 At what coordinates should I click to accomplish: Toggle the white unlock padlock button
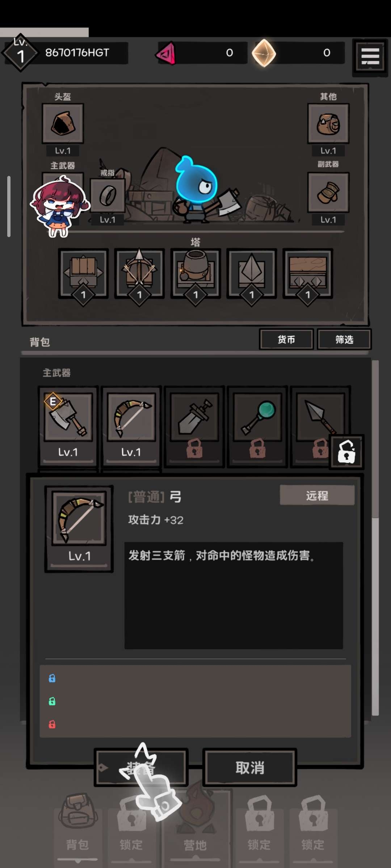click(346, 452)
